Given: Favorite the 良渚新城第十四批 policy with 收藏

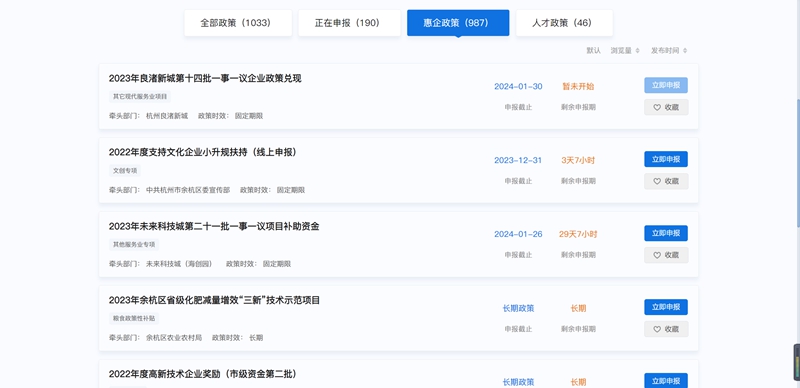Looking at the screenshot, I should point(666,107).
